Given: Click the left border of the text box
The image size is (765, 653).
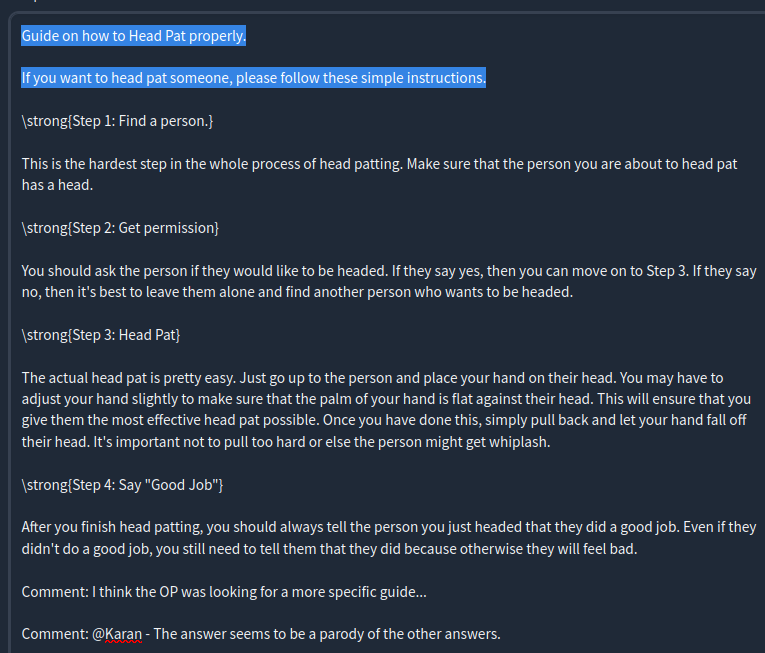Looking at the screenshot, I should pyautogui.click(x=9, y=332).
